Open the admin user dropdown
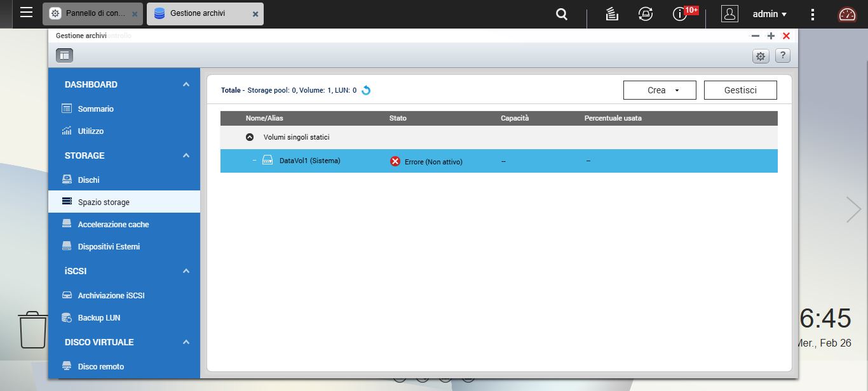The height and width of the screenshot is (391, 868). point(770,14)
